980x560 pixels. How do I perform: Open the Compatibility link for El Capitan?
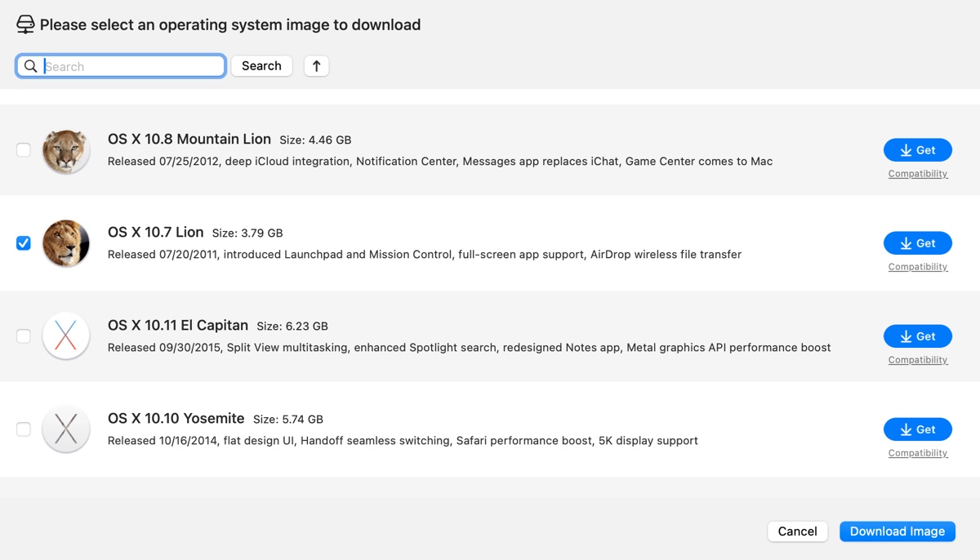coord(917,360)
